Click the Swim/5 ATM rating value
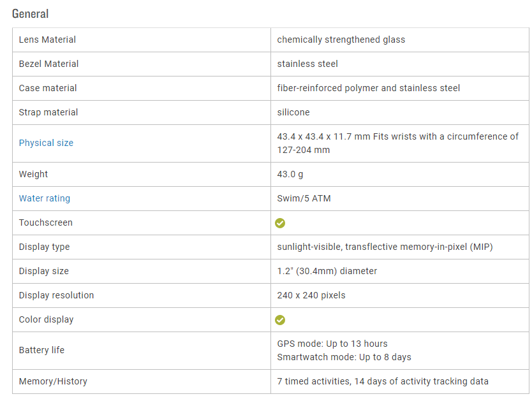 coord(304,198)
